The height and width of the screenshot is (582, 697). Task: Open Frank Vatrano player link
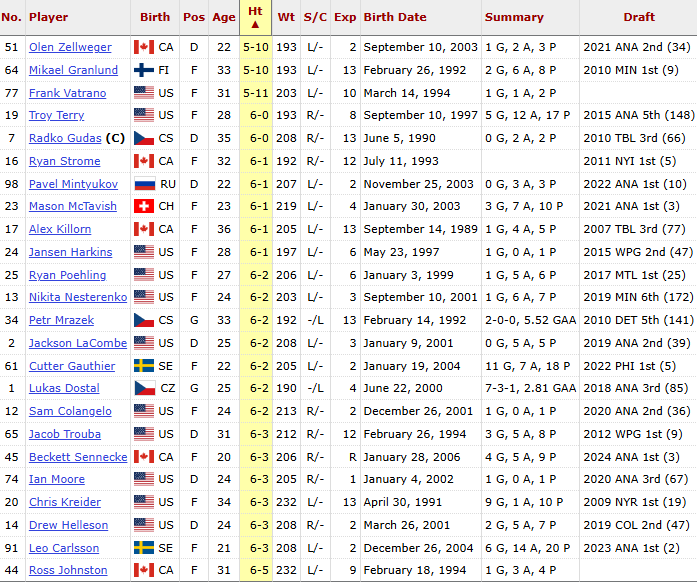[x=68, y=93]
